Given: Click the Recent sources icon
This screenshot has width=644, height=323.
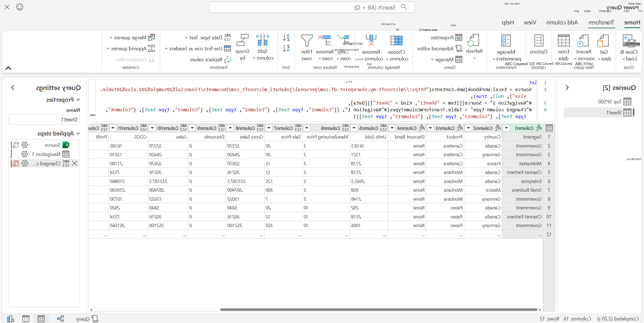Looking at the screenshot, I should tap(583, 41).
